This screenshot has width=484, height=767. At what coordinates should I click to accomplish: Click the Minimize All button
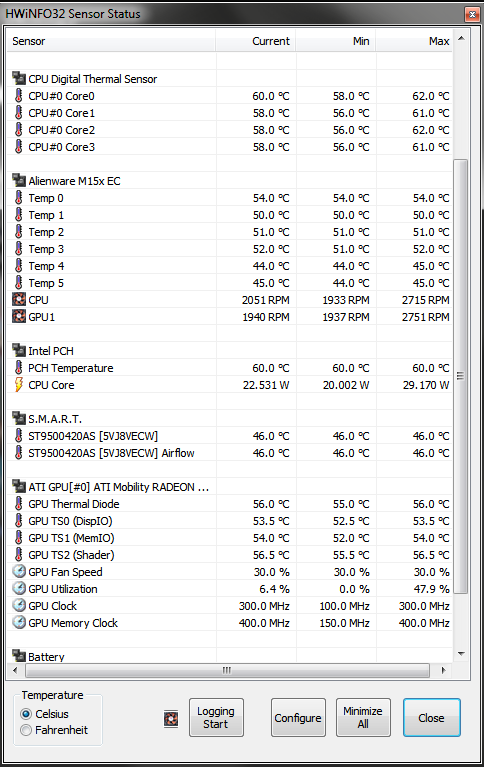point(363,718)
